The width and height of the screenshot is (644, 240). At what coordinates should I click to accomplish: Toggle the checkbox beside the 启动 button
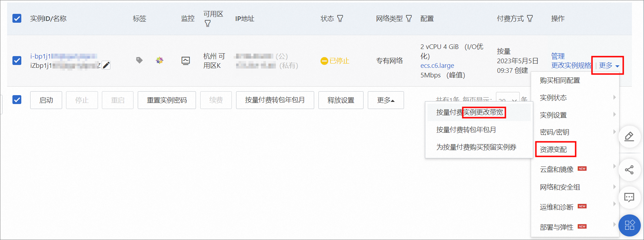[x=17, y=100]
